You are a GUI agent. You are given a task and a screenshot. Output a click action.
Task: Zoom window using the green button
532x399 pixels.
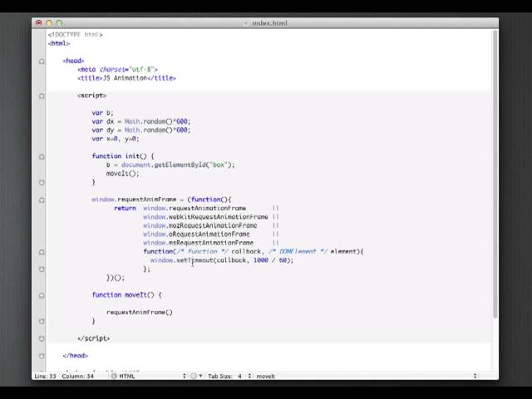pos(59,22)
